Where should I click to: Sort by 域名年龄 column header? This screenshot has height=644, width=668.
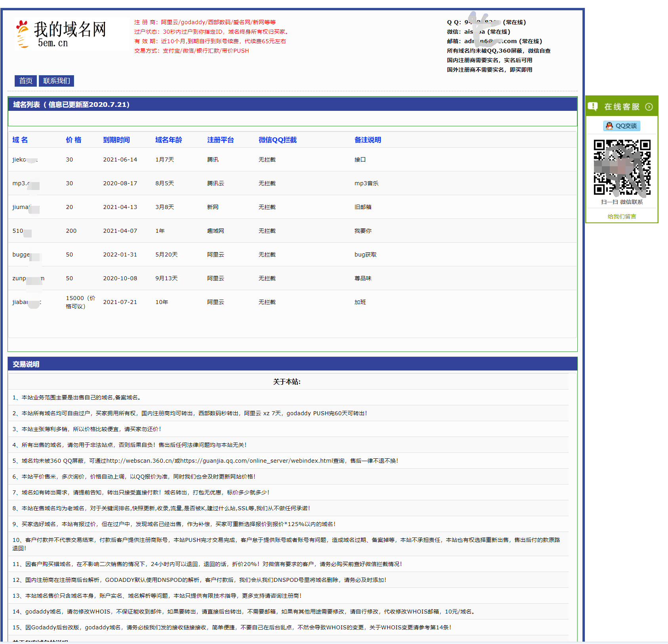coord(169,140)
